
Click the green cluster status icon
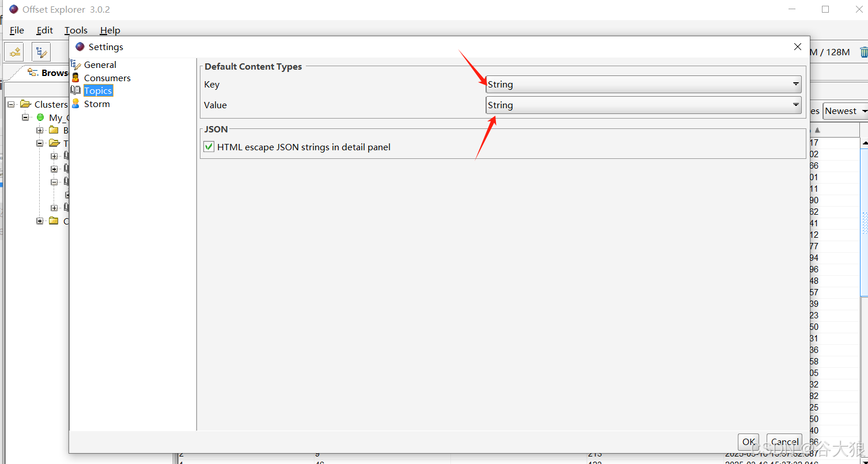pos(40,117)
